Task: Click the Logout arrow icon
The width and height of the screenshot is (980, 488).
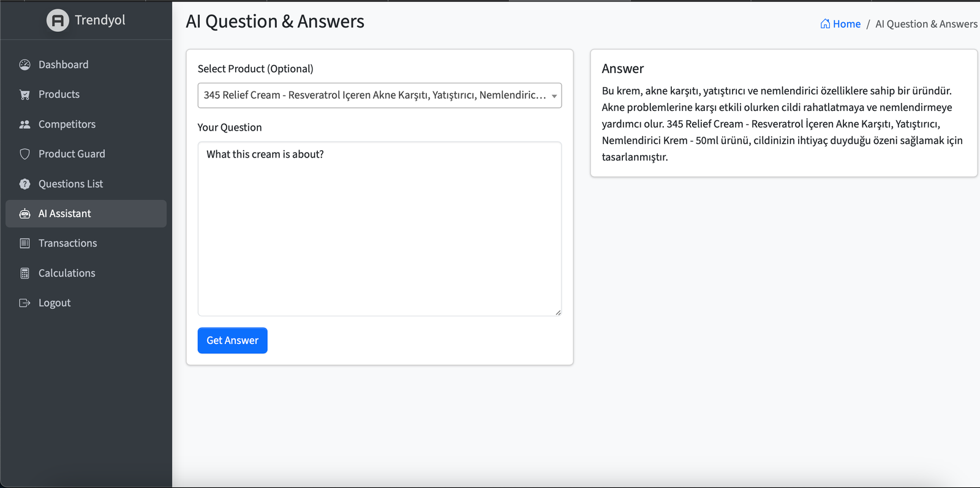Action: click(x=24, y=303)
